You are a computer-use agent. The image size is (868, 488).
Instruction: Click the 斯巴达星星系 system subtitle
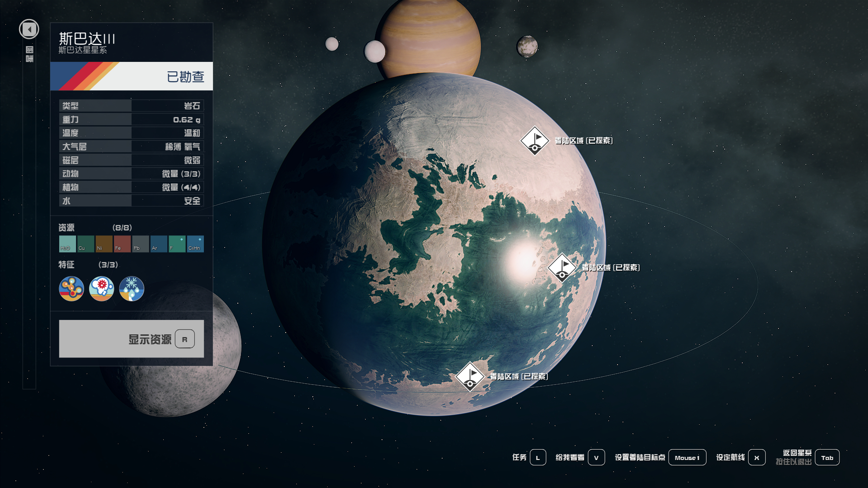point(83,50)
